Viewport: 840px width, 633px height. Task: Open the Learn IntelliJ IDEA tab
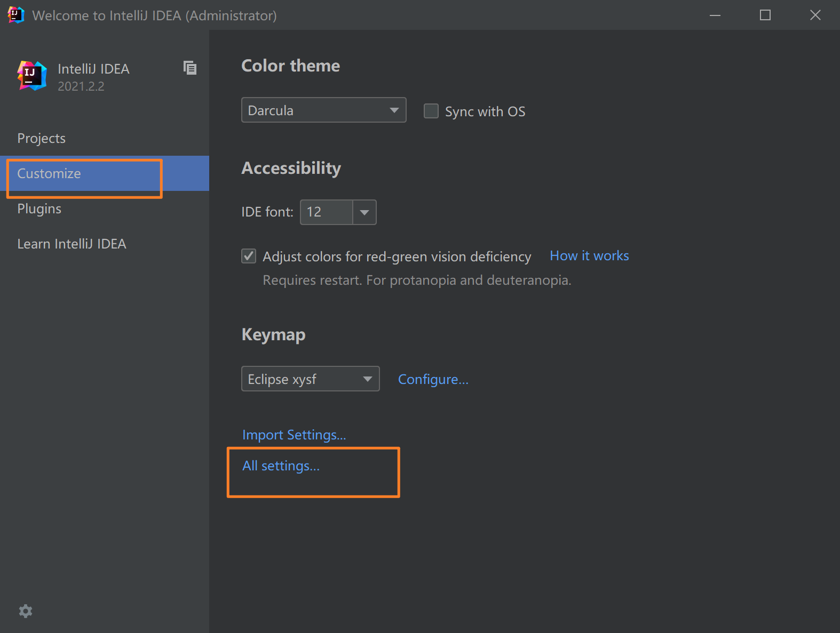105,244
